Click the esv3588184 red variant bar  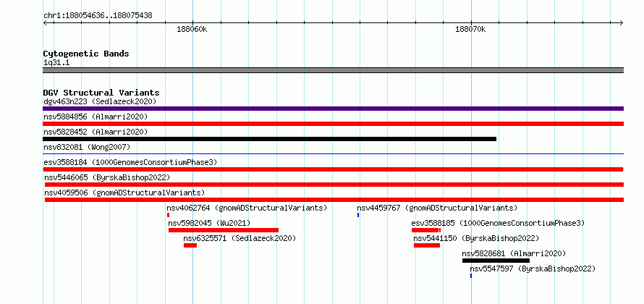coord(333,169)
